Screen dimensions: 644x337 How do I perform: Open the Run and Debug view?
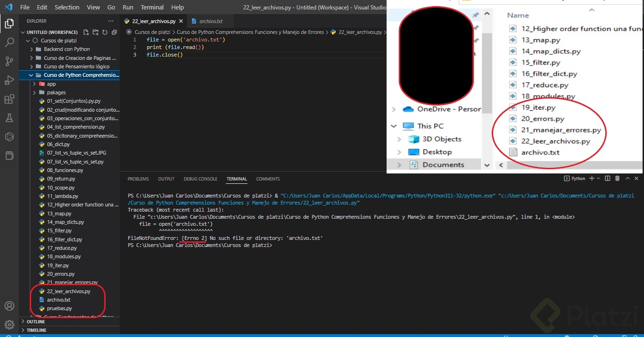point(9,80)
